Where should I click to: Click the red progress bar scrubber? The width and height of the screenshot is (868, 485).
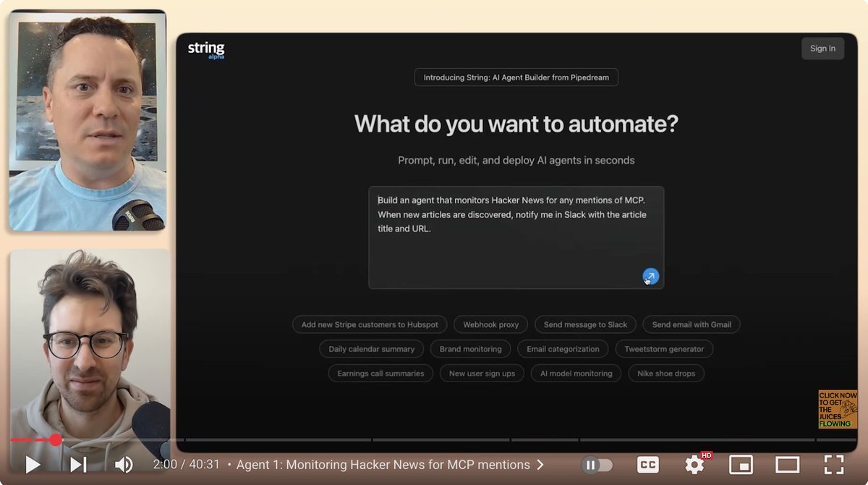(x=56, y=439)
